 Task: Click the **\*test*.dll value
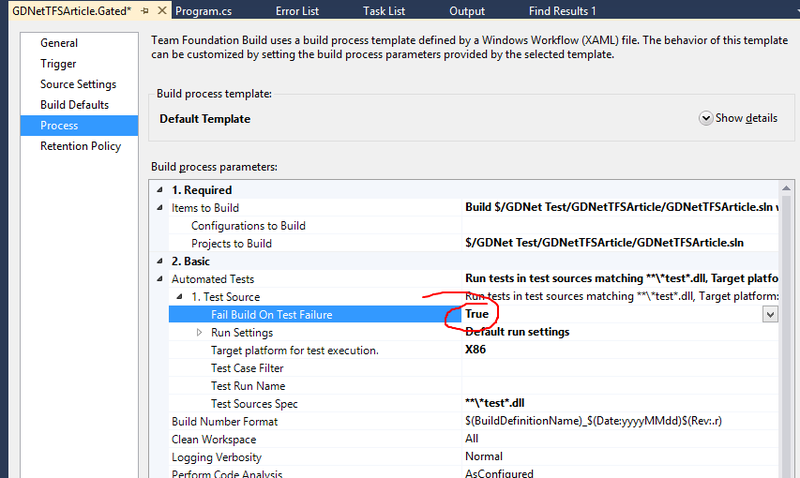[494, 403]
